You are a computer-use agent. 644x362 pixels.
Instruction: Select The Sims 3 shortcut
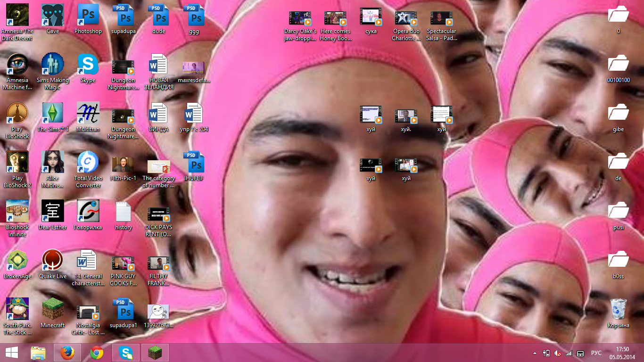(53, 114)
